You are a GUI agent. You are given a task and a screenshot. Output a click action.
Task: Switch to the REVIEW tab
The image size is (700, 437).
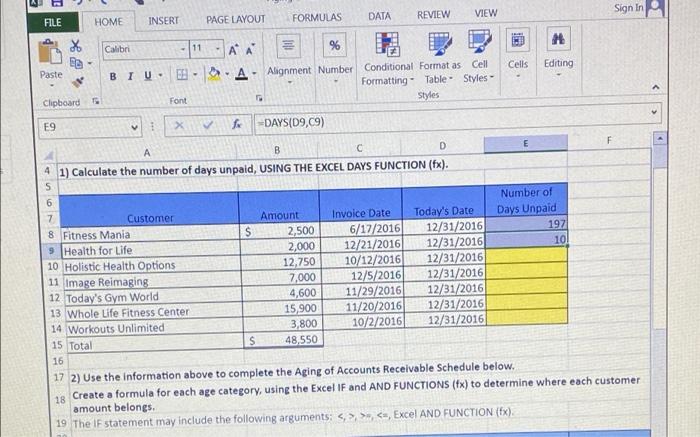pyautogui.click(x=433, y=15)
